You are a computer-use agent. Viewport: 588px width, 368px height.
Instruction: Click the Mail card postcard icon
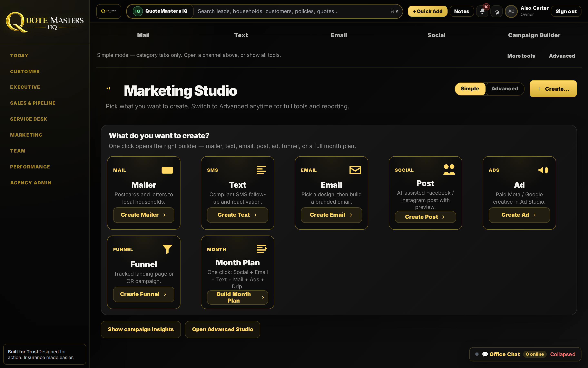coord(167,170)
